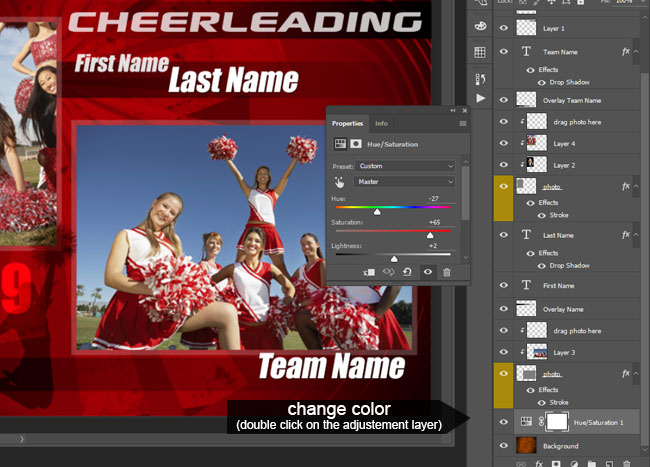The height and width of the screenshot is (467, 650).
Task: Click the Hue/Saturation adjustment icon in Properties
Action: 340,144
